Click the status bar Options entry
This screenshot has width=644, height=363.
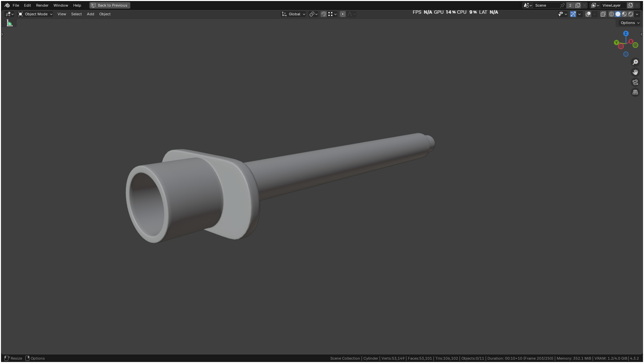pos(35,358)
